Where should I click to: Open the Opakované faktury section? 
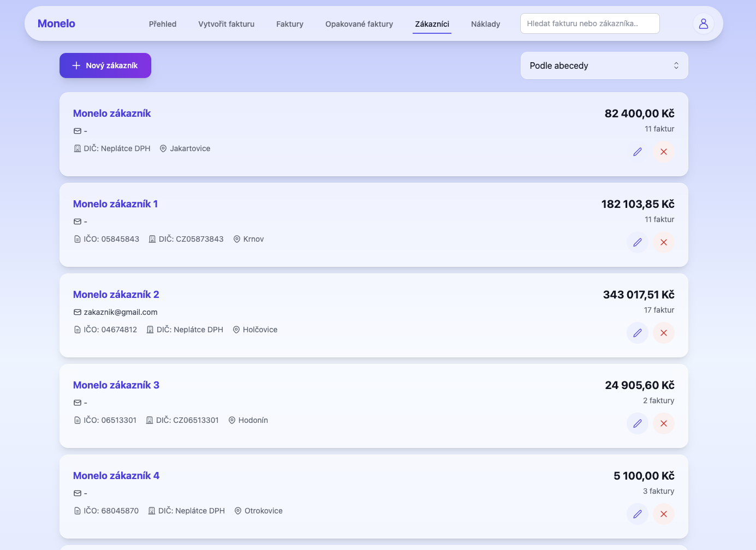[359, 24]
